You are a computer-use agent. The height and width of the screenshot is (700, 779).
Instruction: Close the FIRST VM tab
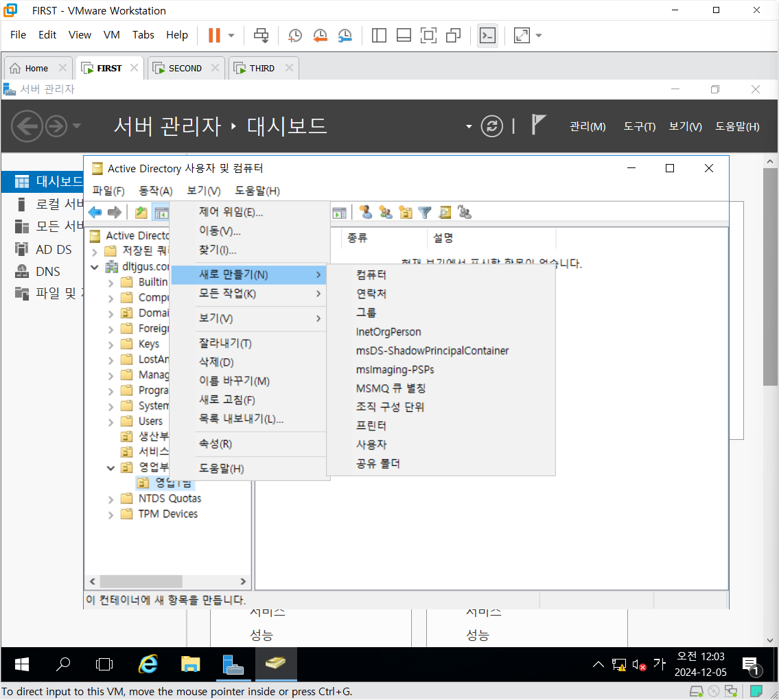pyautogui.click(x=134, y=67)
